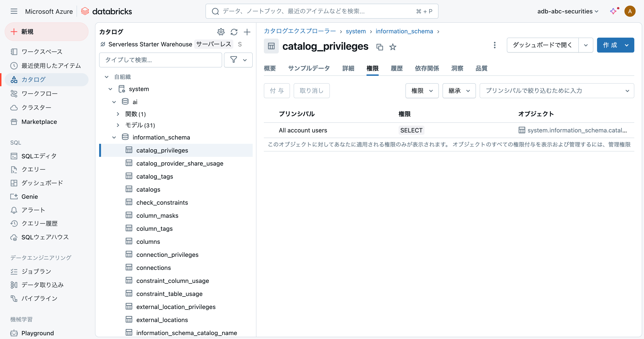This screenshot has width=644, height=339.
Task: Expand the モデル (31) node
Action: coord(118,125)
